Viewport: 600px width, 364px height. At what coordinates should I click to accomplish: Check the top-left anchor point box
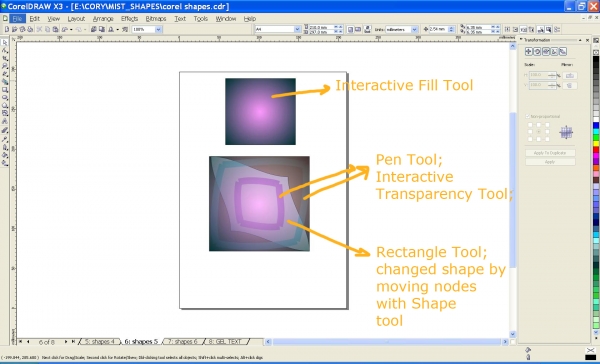(530, 125)
